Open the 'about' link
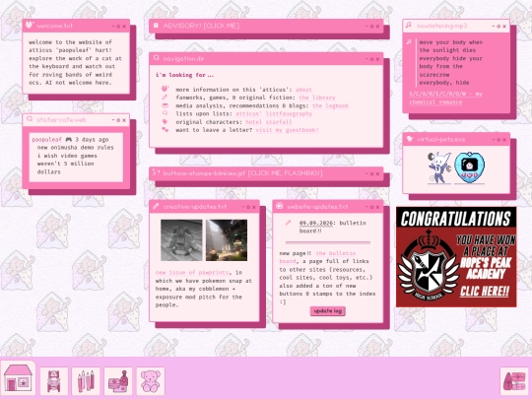 [303, 90]
